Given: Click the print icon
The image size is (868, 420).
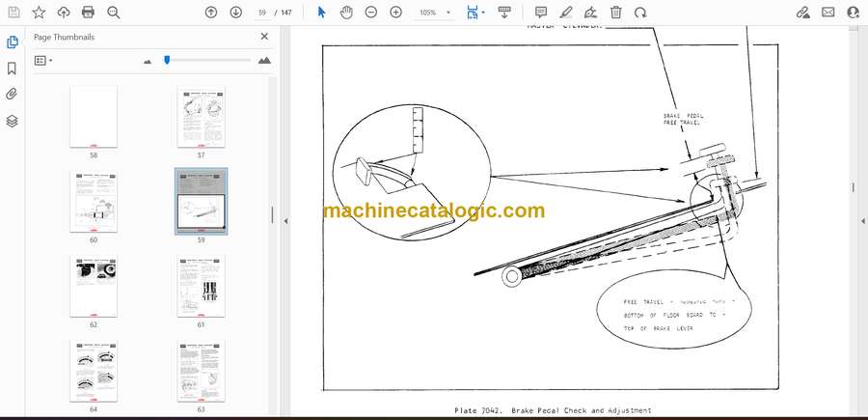Looking at the screenshot, I should pyautogui.click(x=89, y=13).
